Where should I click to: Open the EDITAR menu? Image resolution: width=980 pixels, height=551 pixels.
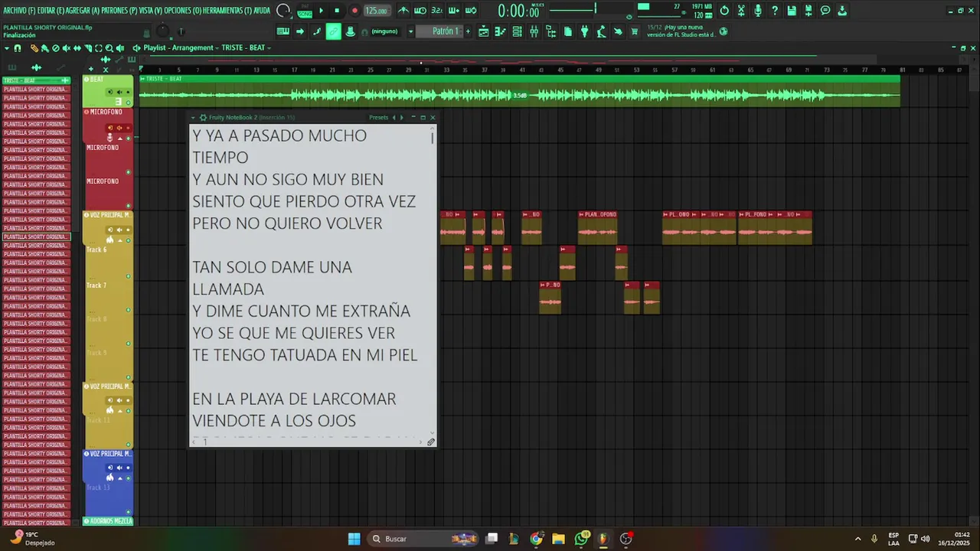[50, 11]
